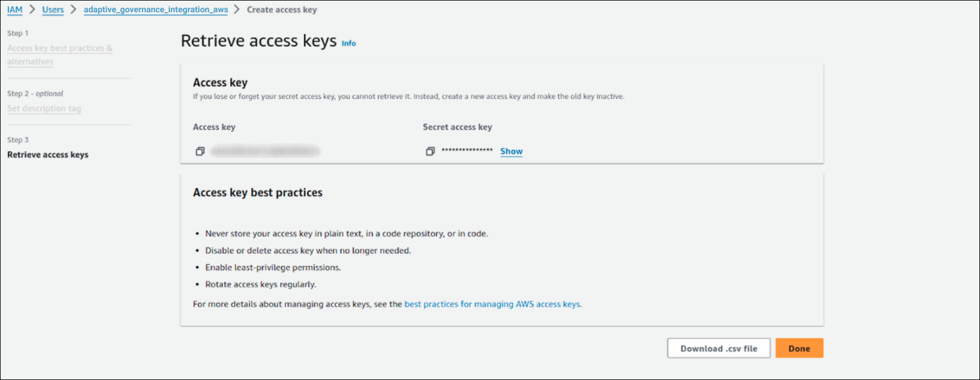Open Step 2 Set description tag
This screenshot has height=380, width=980.
click(x=44, y=108)
